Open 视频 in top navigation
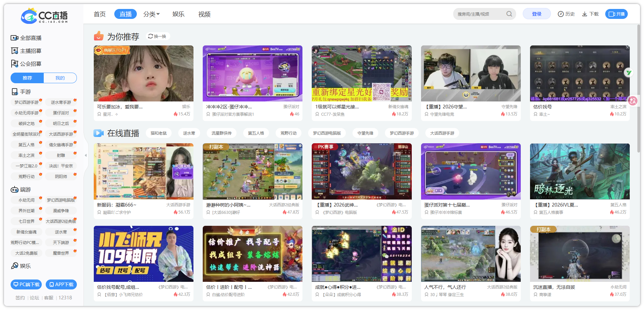This screenshot has width=644, height=310. tap(204, 14)
